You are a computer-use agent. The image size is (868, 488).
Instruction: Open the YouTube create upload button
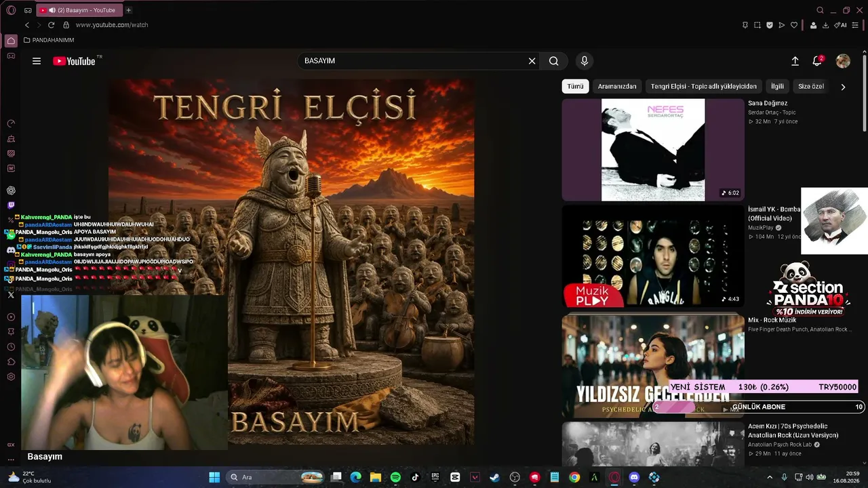795,61
